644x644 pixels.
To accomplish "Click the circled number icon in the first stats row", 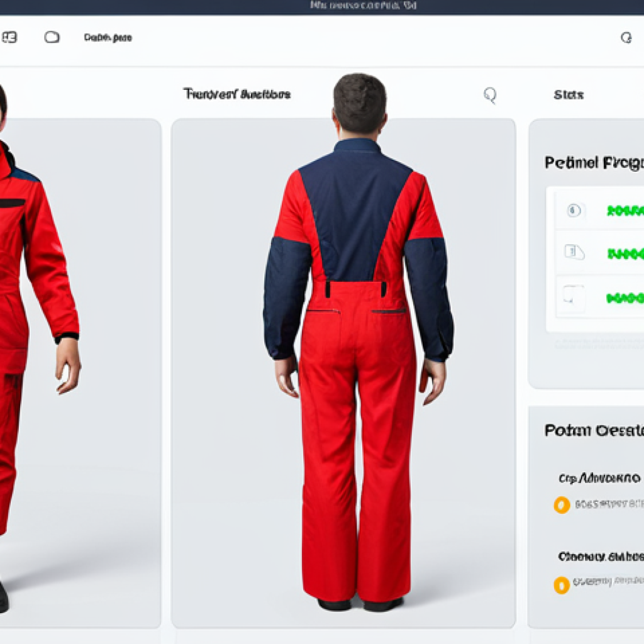I will [574, 211].
